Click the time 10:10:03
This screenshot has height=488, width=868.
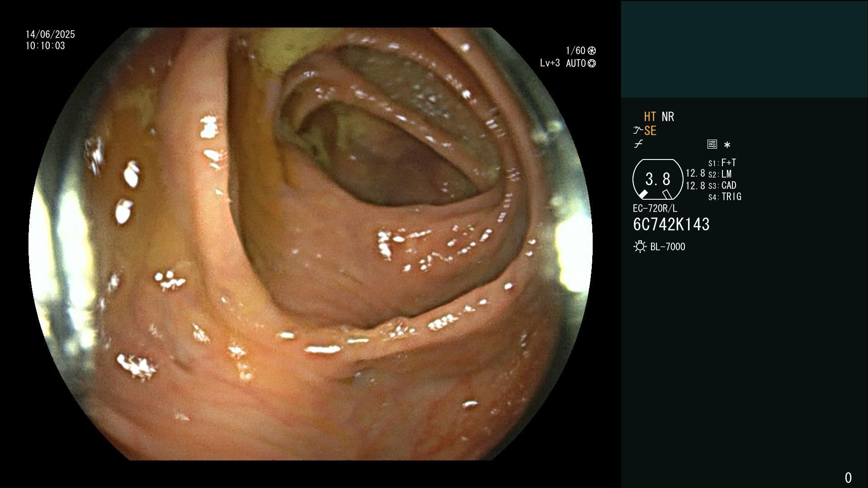(x=45, y=46)
